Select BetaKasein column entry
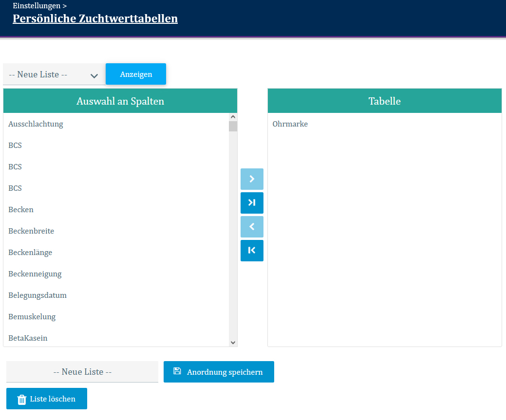 (28, 338)
